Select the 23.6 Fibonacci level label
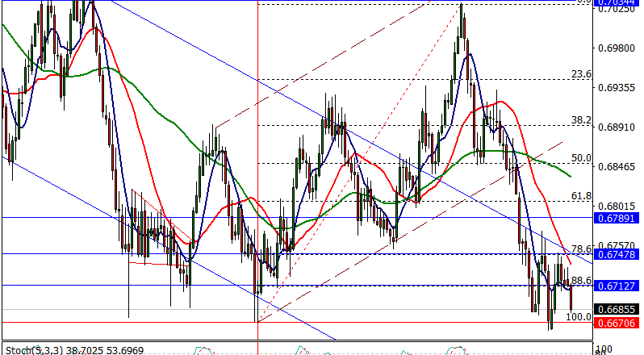This screenshot has height=355, width=644. 582,74
